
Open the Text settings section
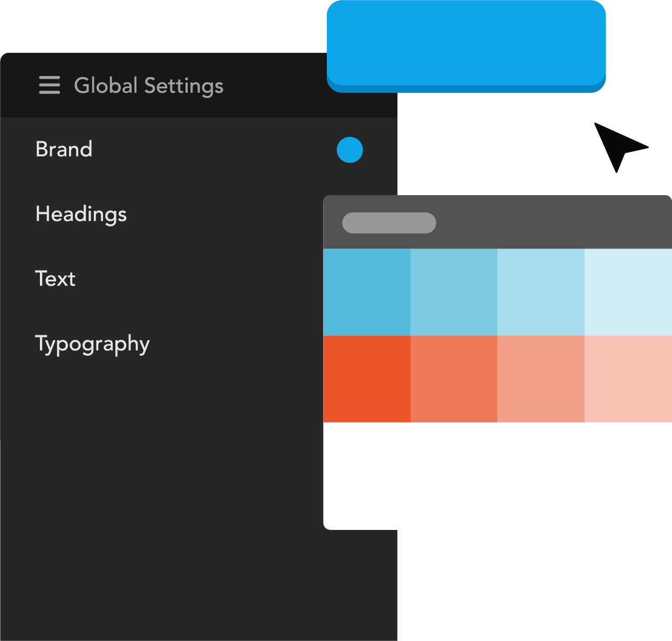55,279
